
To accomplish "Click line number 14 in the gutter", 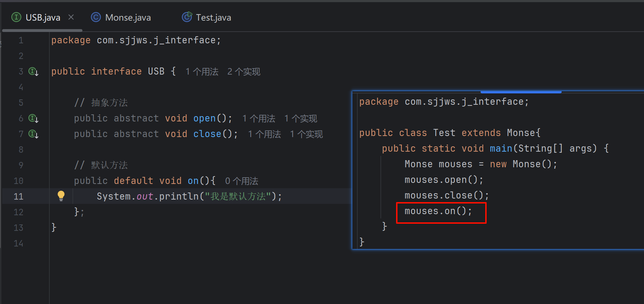I will [18, 243].
